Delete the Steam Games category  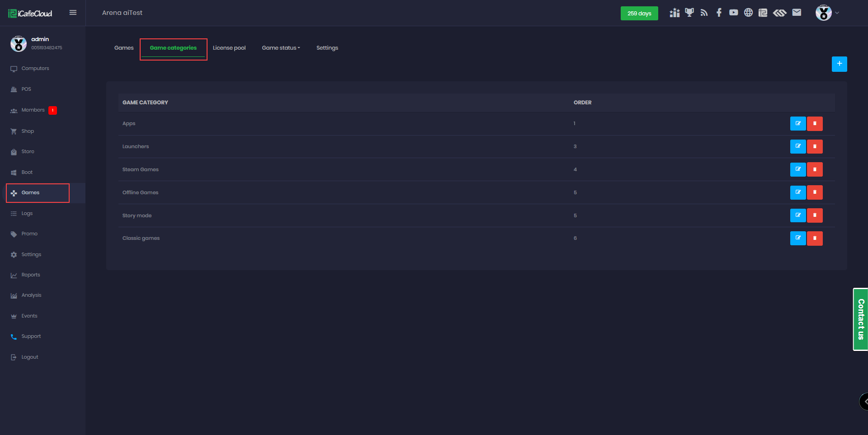[815, 169]
